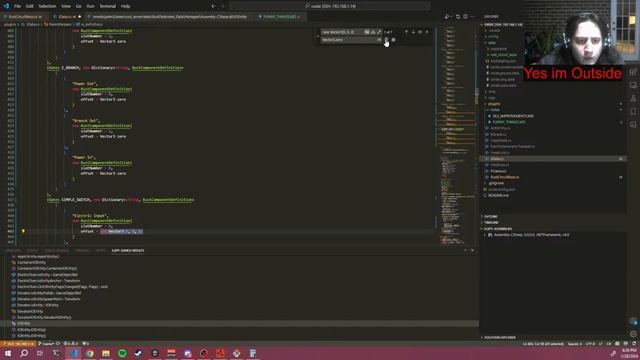Select ContainerIOEntity class search result
The image size is (640, 360).
[32, 262]
